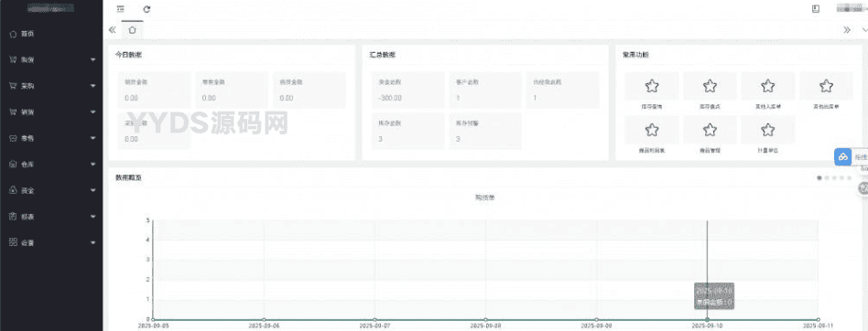Open the note icon near the user name
Viewport: 868px width, 331px height.
816,8
